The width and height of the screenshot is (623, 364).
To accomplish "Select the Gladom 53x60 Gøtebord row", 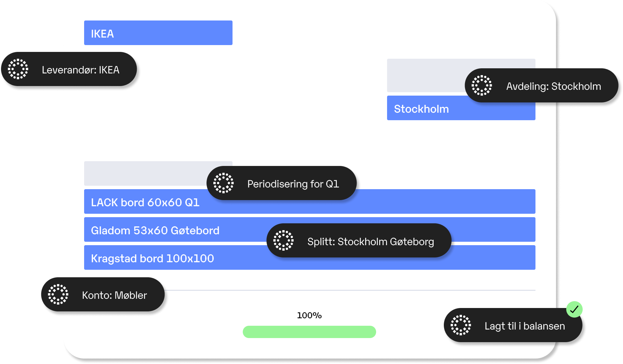I will (x=310, y=229).
